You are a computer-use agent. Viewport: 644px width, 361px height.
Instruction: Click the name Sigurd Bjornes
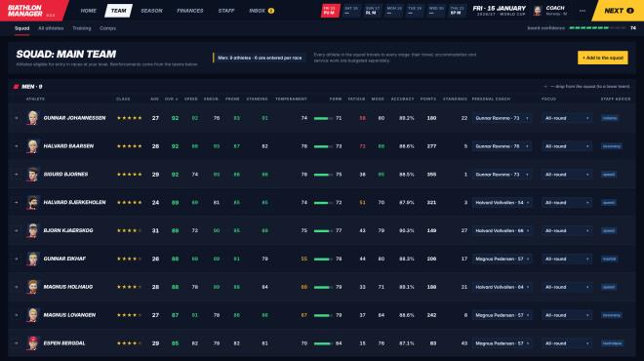(65, 174)
